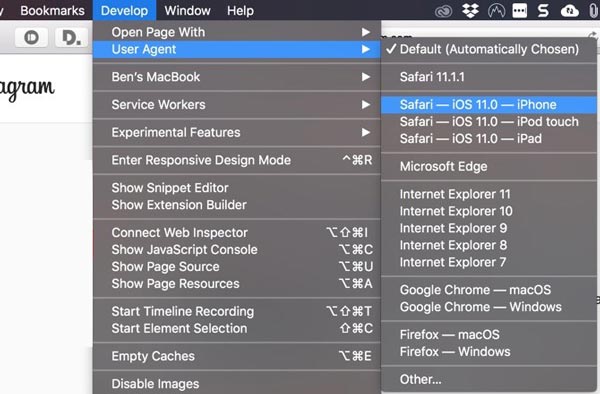The height and width of the screenshot is (394, 600).
Task: Select Firefox macOS user agent
Action: pyautogui.click(x=489, y=335)
